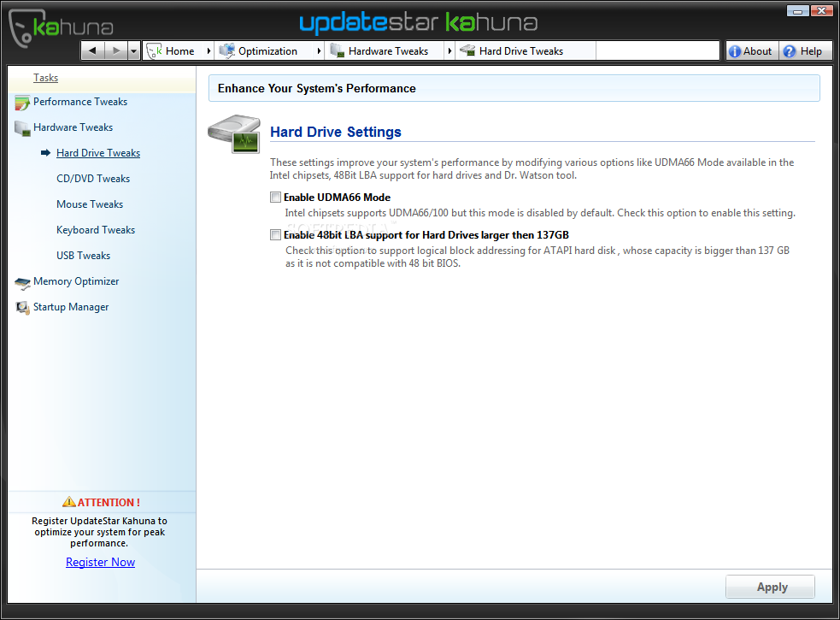Click the Tasks header link
840x620 pixels.
coord(45,78)
